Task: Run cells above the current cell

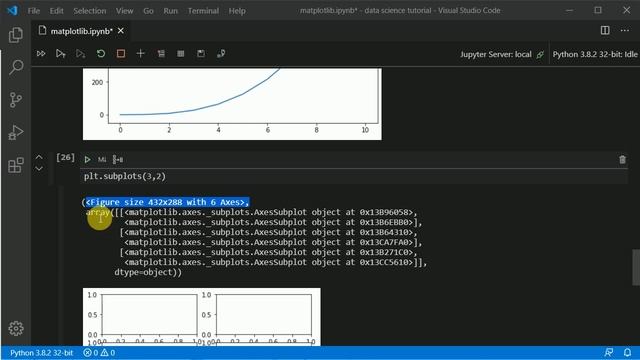Action: click(61, 53)
